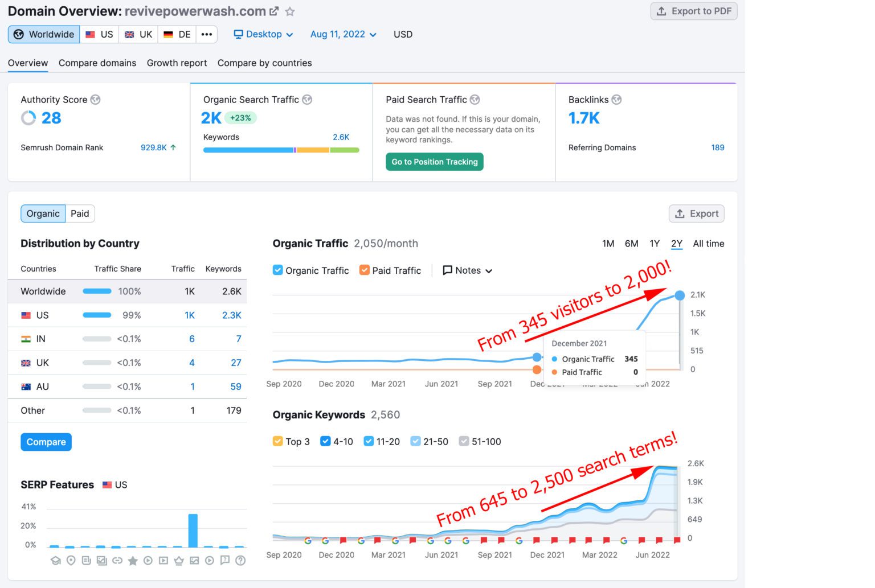Screen dimensions: 875x588
Task: Click the Export to PDF button
Action: coord(694,11)
